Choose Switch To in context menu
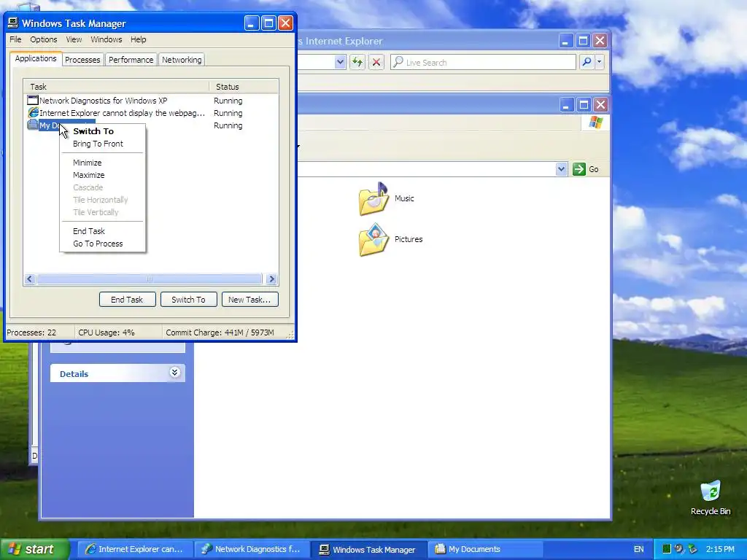The width and height of the screenshot is (747, 560). (x=93, y=131)
